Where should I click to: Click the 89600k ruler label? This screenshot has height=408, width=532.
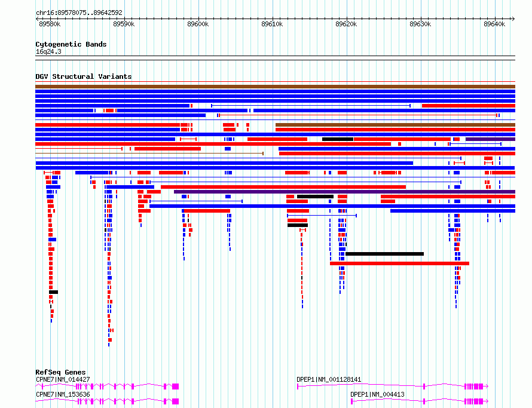pos(198,24)
